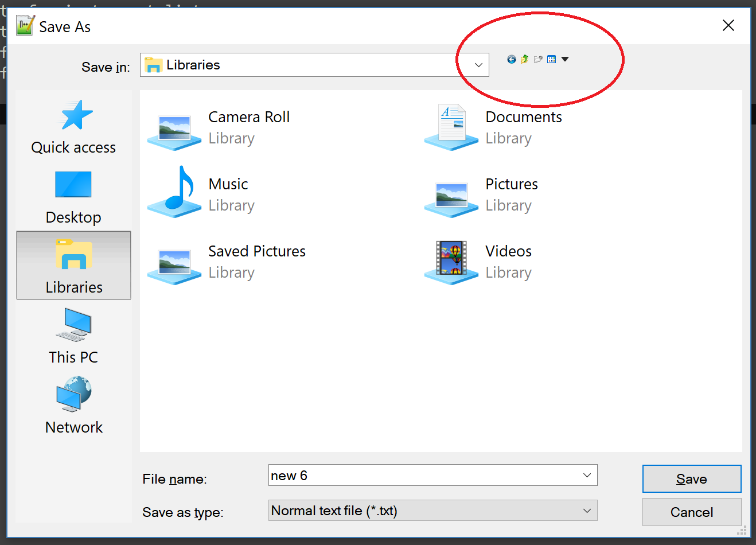The height and width of the screenshot is (545, 756).
Task: Select This PC in the sidebar
Action: click(x=73, y=337)
